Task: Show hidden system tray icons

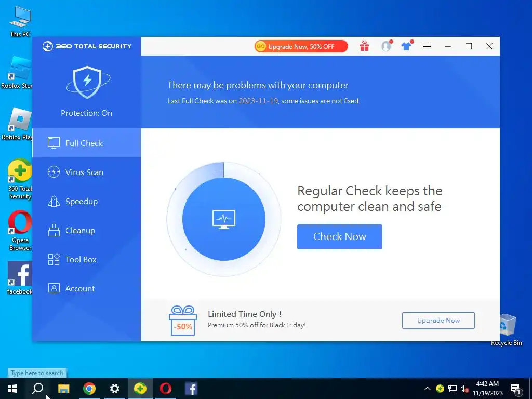Action: 428,389
